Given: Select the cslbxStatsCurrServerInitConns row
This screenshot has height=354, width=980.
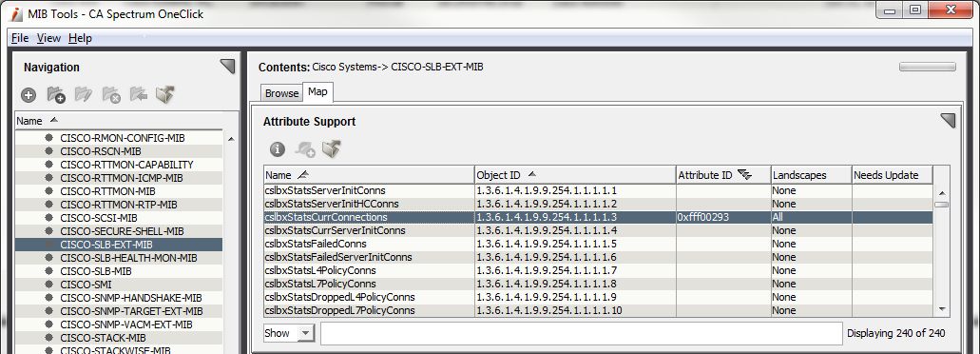Looking at the screenshot, I should (x=598, y=230).
